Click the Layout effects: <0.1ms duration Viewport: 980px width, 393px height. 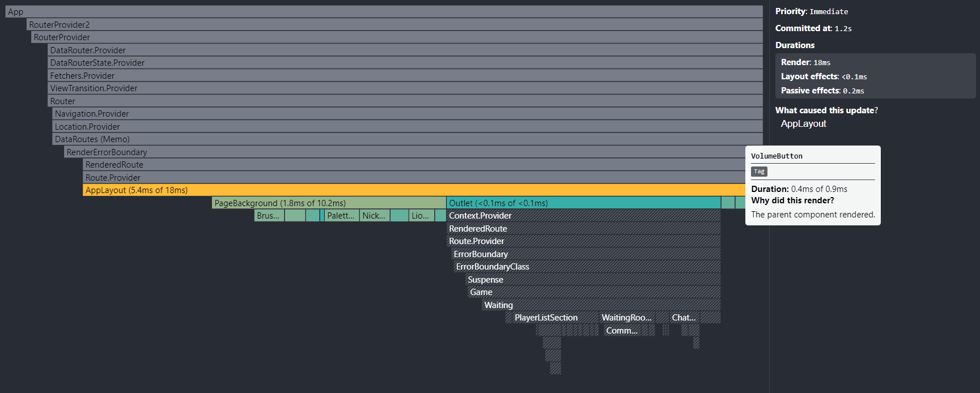pyautogui.click(x=824, y=76)
